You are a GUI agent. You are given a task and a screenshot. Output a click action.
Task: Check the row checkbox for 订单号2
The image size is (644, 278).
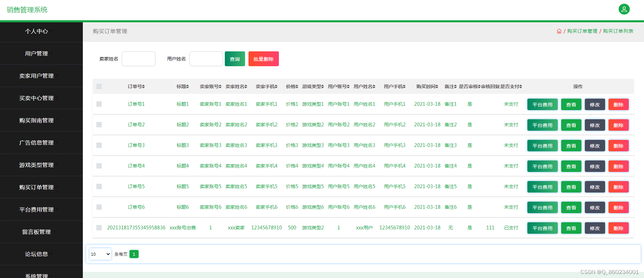pos(99,125)
